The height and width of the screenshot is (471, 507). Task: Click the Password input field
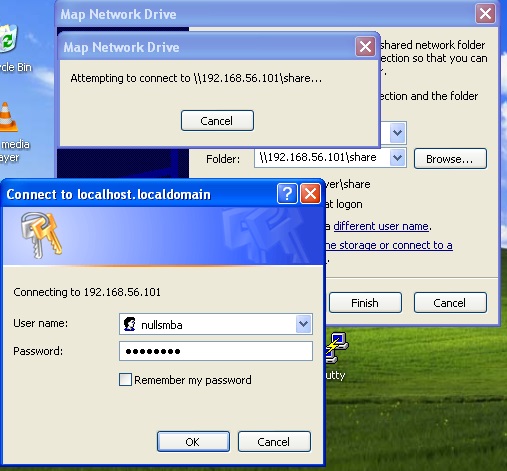click(x=216, y=351)
